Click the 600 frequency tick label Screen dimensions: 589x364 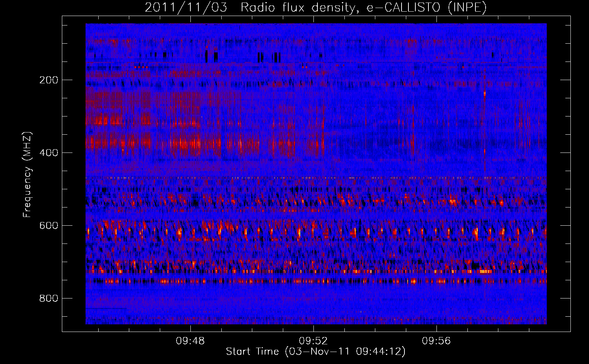[x=49, y=226]
